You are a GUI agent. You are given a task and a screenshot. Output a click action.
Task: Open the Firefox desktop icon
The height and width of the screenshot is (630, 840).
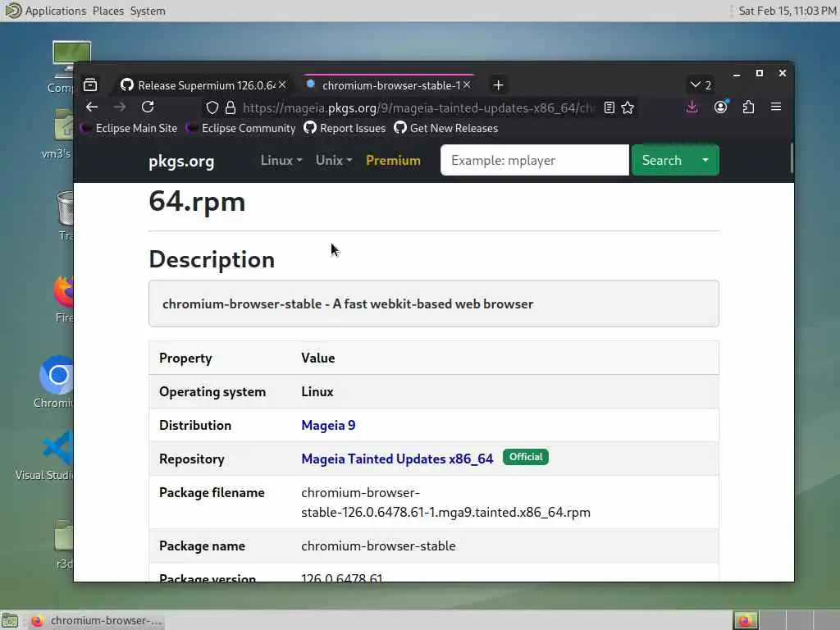(64, 299)
